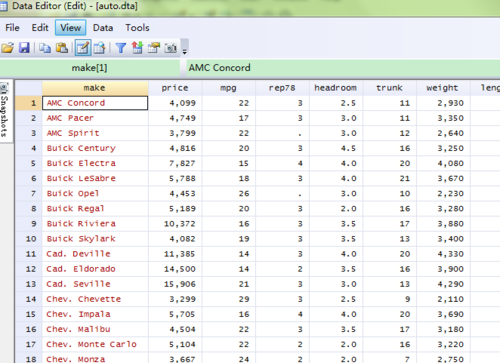The width and height of the screenshot is (500, 363).
Task: Expand the toolbar overflow options arrow
Action: pyautogui.click(x=184, y=51)
